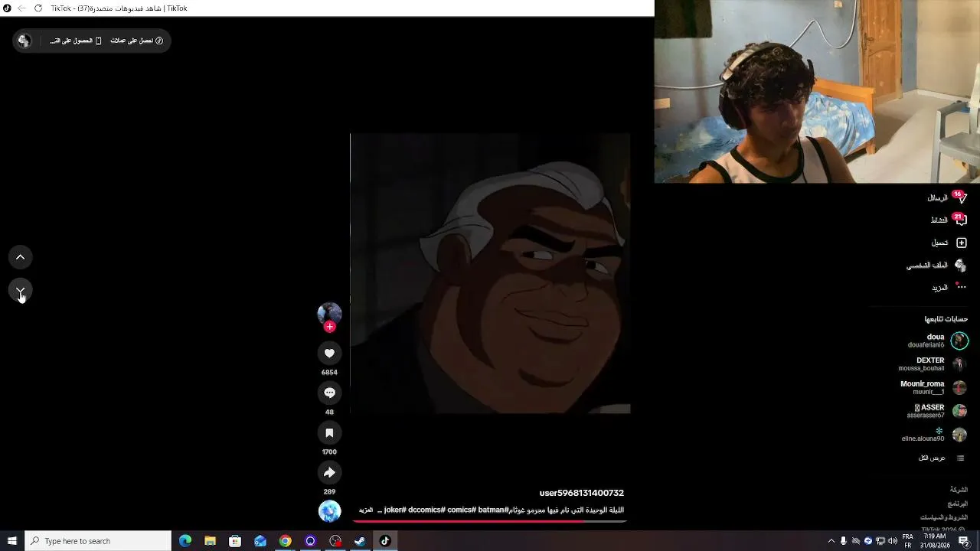980x551 pixels.
Task: Open the comments bubble icon
Action: (329, 393)
